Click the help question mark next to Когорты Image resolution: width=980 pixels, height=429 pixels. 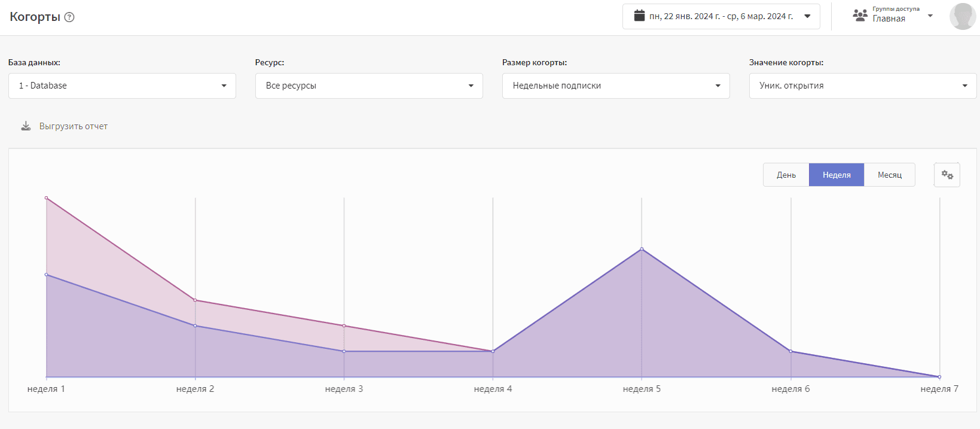[x=69, y=17]
